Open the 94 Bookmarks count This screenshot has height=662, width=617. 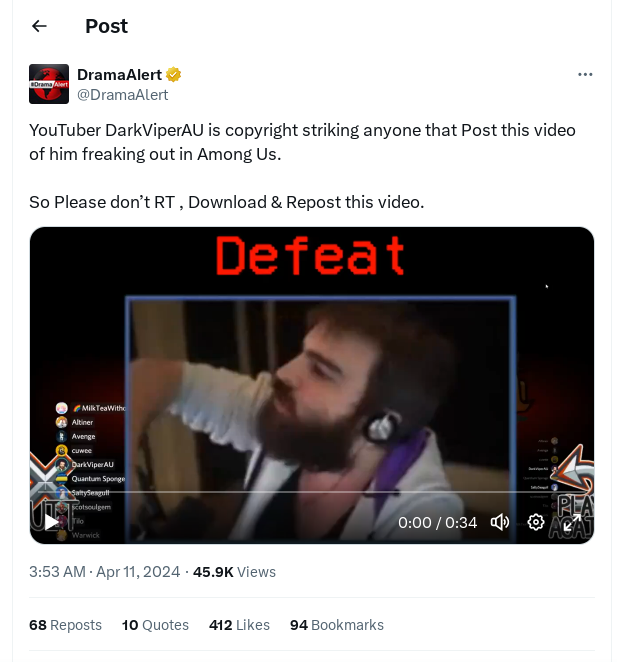pyautogui.click(x=337, y=625)
